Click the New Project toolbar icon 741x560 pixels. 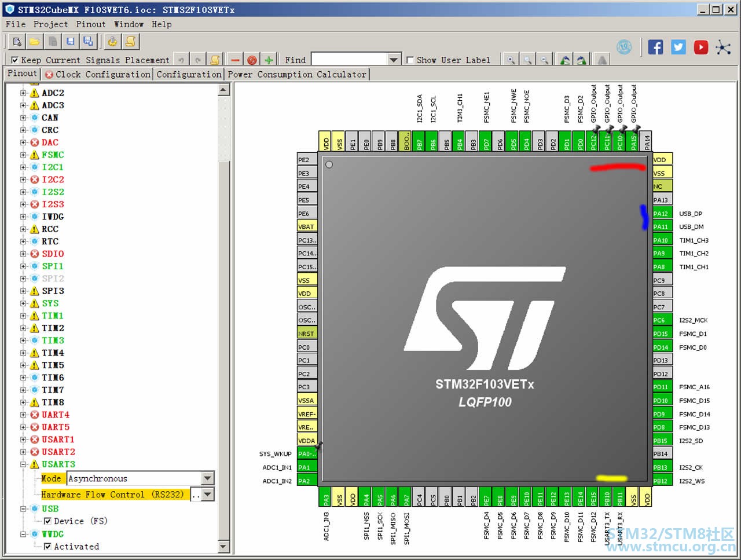17,42
